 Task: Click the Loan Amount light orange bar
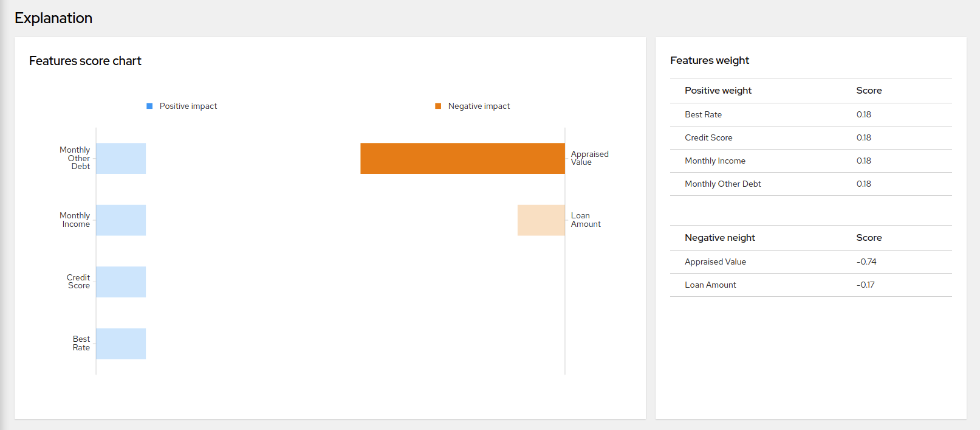tap(541, 220)
